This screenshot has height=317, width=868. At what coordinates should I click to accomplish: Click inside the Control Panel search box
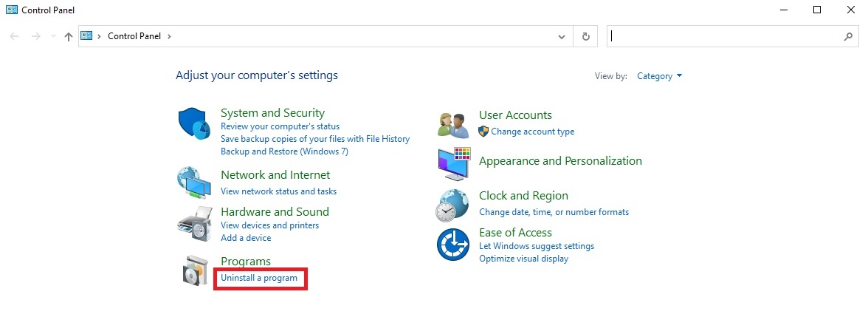point(723,36)
